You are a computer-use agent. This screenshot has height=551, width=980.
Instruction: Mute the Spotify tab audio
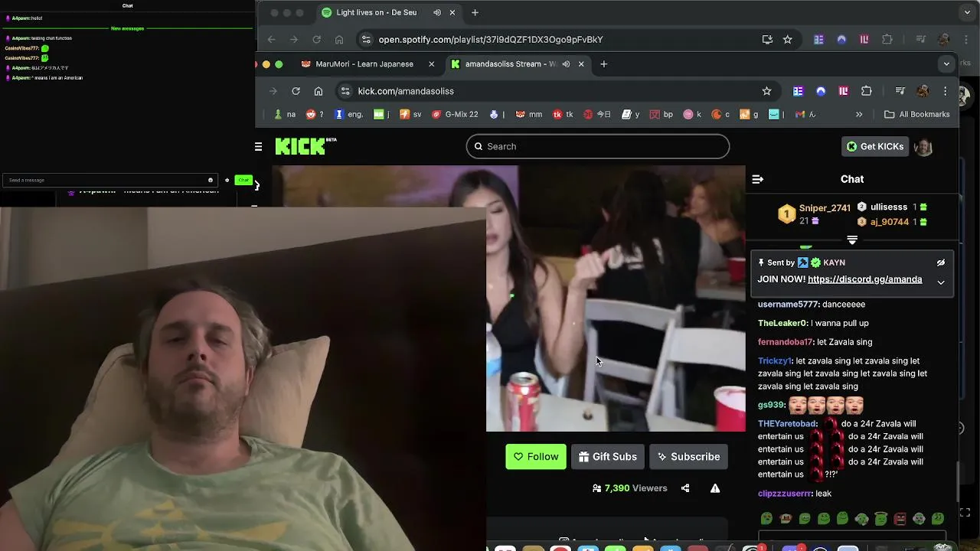click(437, 12)
